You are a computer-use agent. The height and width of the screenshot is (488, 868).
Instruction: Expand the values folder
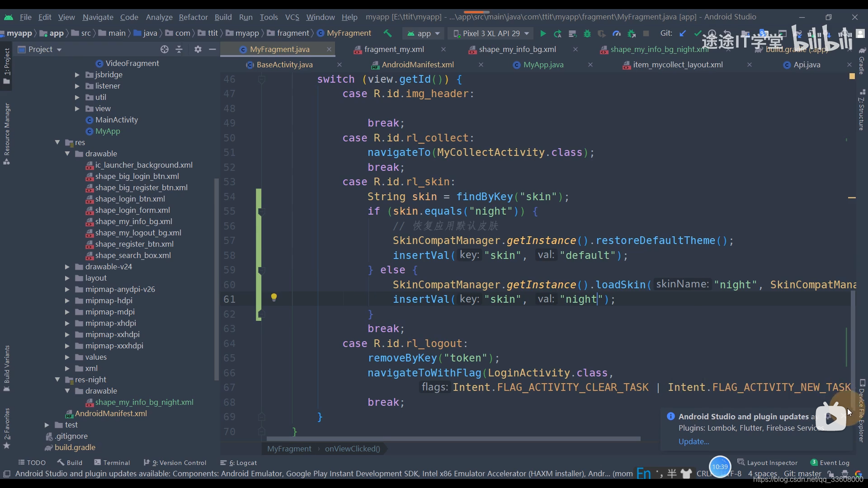click(67, 357)
